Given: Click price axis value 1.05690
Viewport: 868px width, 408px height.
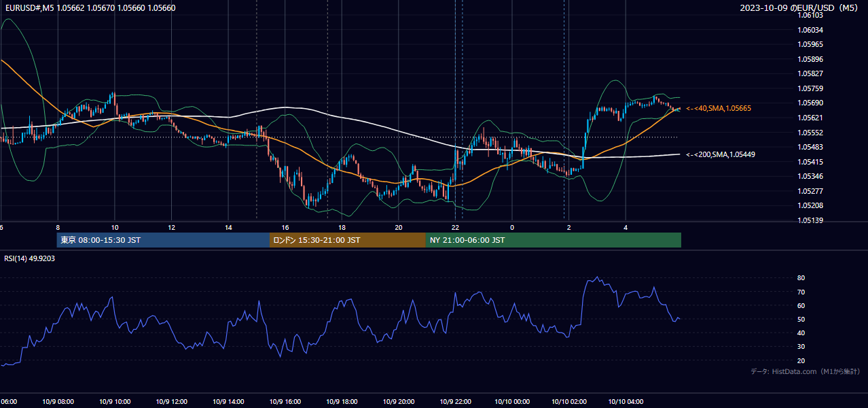Looking at the screenshot, I should pos(810,103).
